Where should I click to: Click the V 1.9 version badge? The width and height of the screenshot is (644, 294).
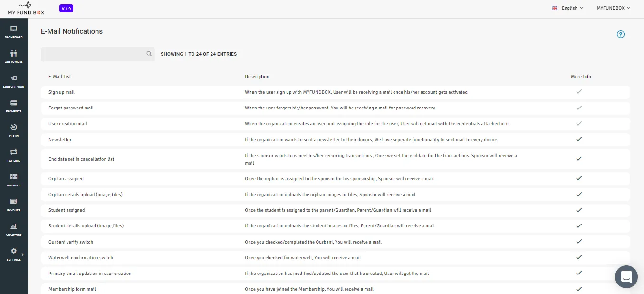click(66, 9)
